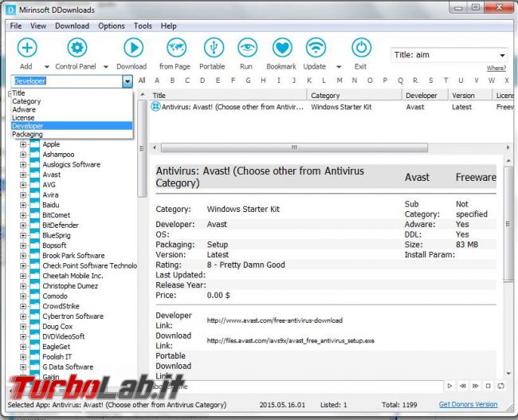Filter by letter S
This screenshot has height=420, width=518.
pos(431,80)
